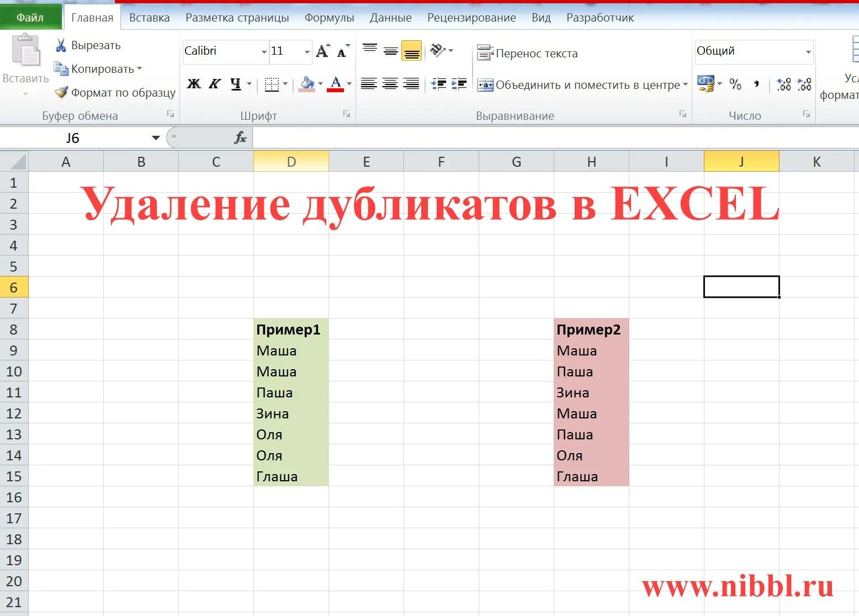Click the accounting currency format icon
The width and height of the screenshot is (859, 616).
(x=706, y=84)
